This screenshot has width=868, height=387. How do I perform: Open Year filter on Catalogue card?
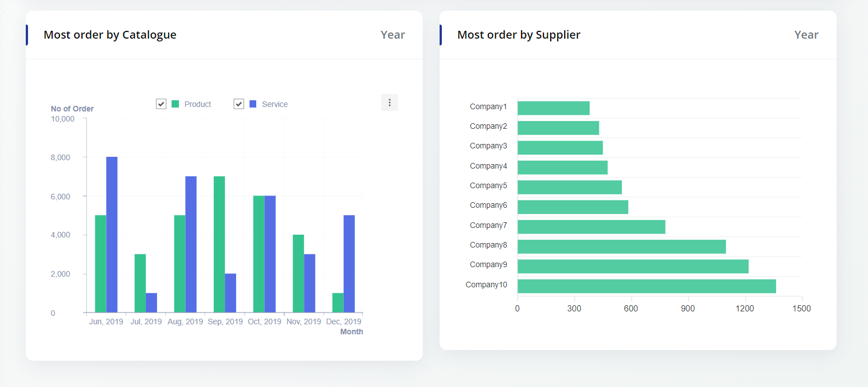pos(393,35)
